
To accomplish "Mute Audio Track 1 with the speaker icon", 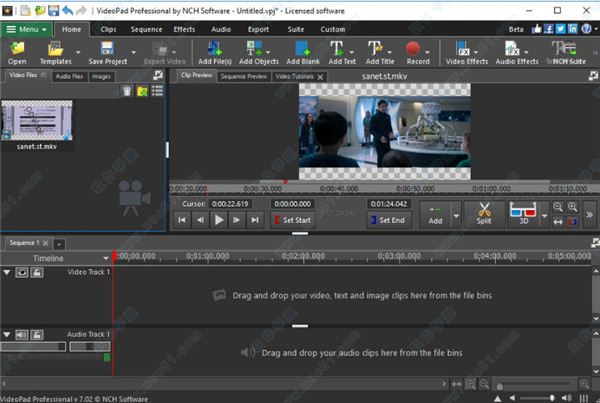I will [22, 335].
